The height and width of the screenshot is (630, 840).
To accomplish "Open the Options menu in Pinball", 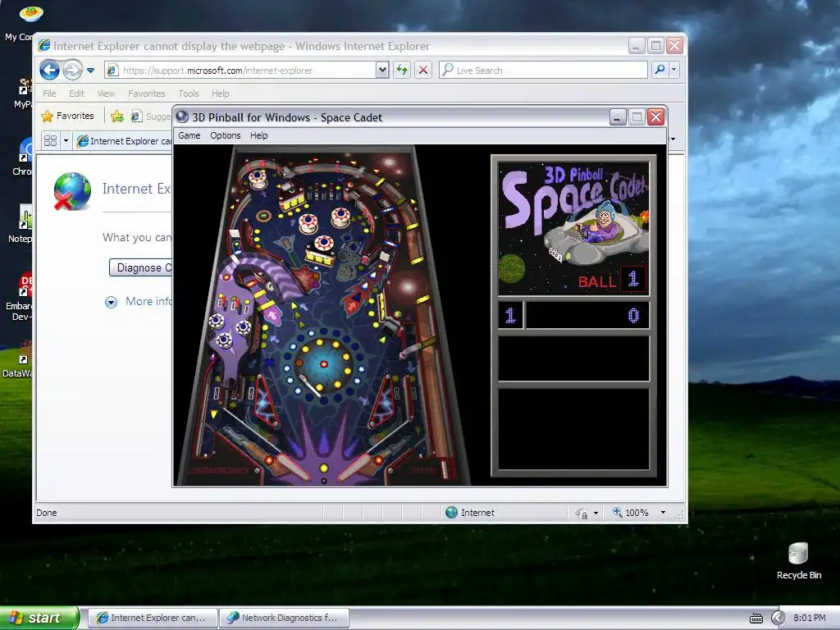I will point(225,135).
